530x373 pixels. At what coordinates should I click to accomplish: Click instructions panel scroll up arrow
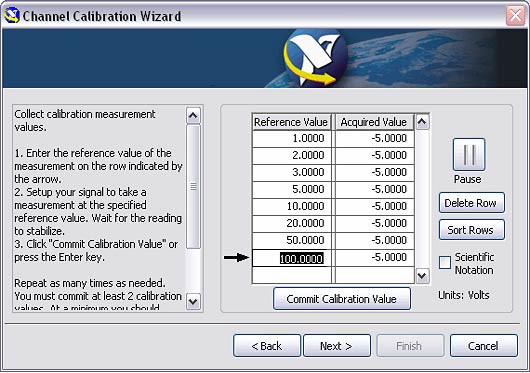tap(193, 116)
